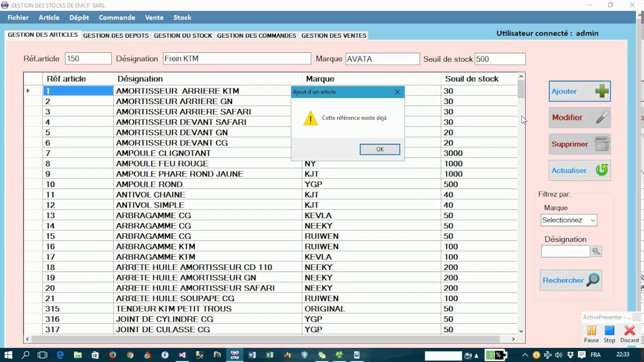Switch to GESTION DES VENTES tab
644x362 pixels.
pos(334,36)
